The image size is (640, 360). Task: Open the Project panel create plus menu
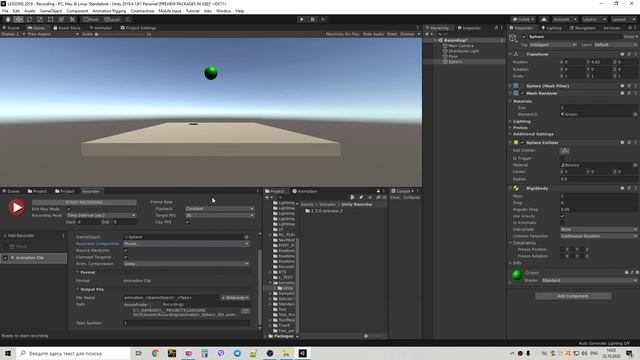click(267, 198)
